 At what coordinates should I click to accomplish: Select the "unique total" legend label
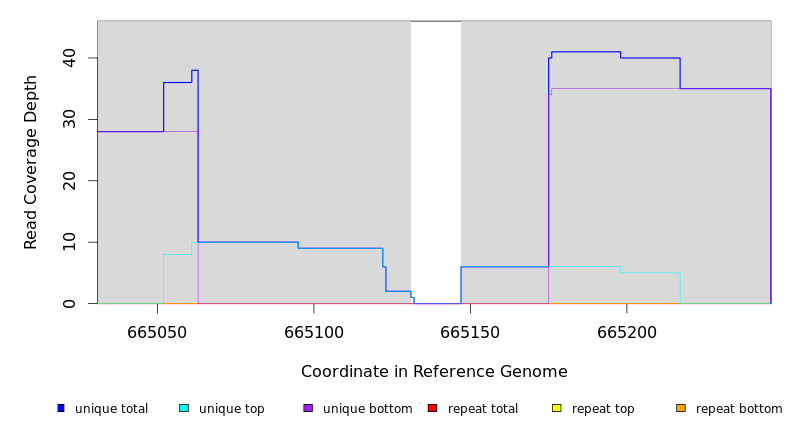click(x=111, y=409)
